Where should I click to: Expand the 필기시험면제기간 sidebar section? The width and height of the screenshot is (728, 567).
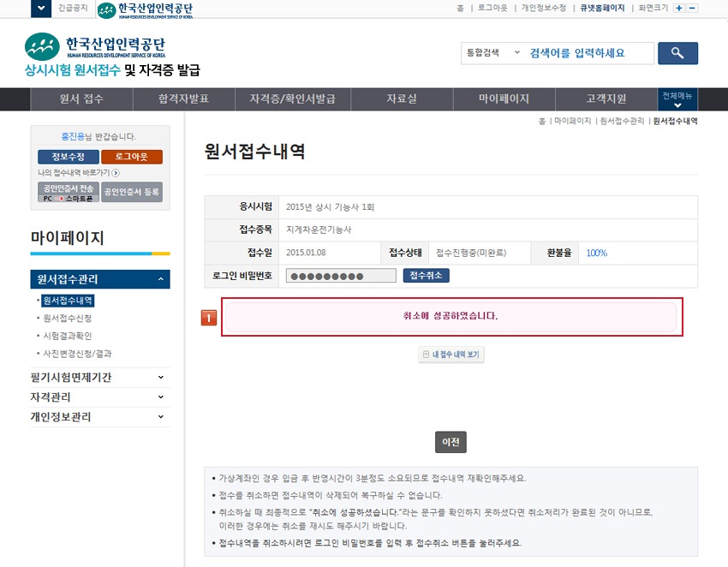pos(161,377)
